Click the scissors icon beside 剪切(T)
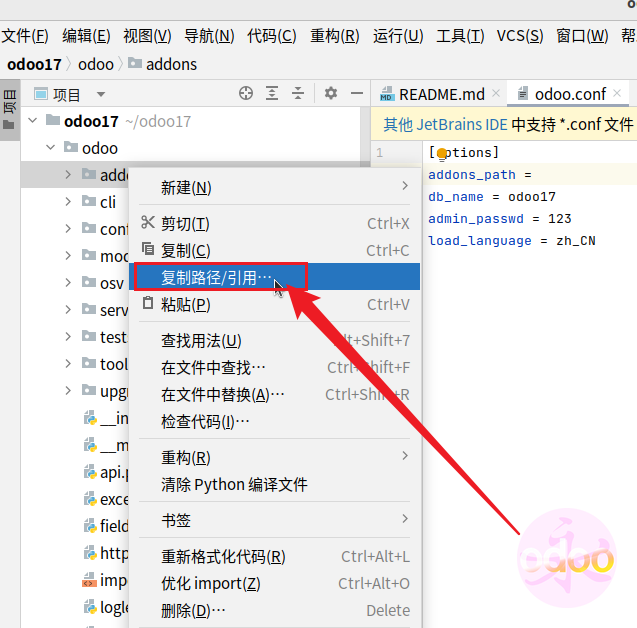637x628 pixels. [148, 223]
